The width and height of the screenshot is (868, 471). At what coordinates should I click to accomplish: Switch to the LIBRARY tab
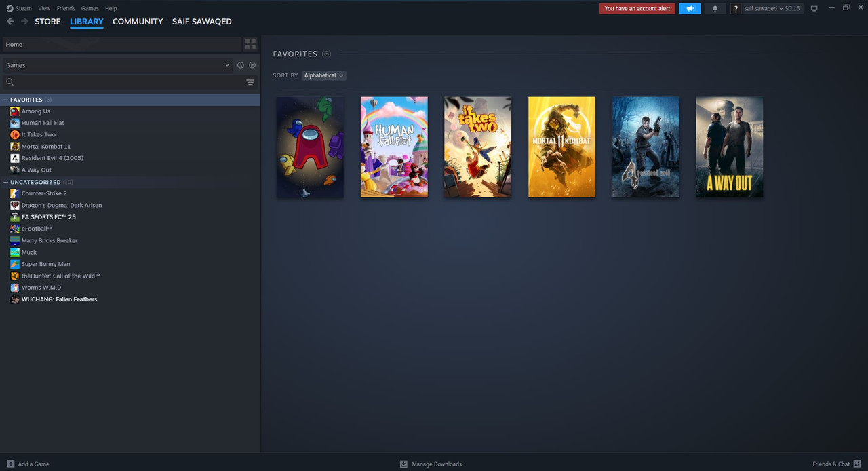(x=87, y=22)
